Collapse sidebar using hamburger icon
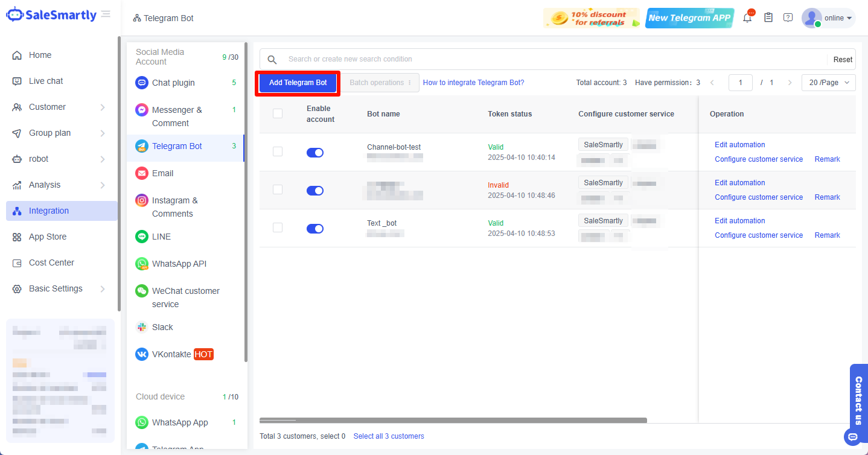 tap(106, 14)
